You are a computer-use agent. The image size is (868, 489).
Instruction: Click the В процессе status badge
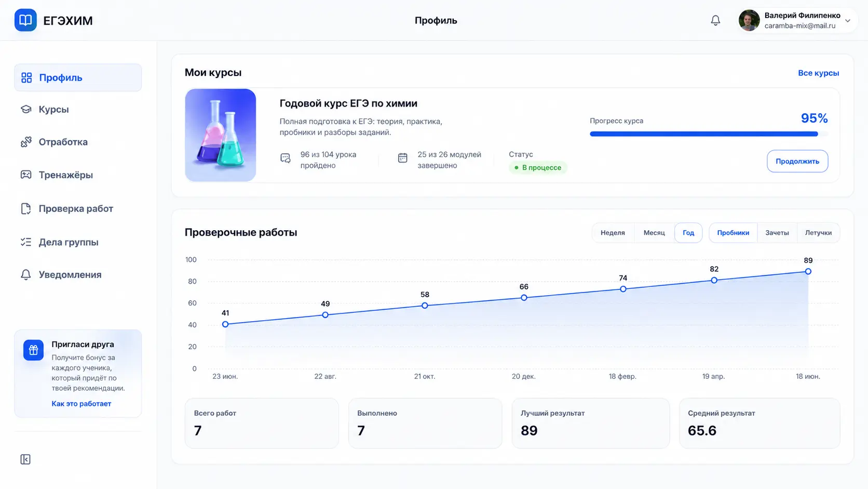click(538, 167)
